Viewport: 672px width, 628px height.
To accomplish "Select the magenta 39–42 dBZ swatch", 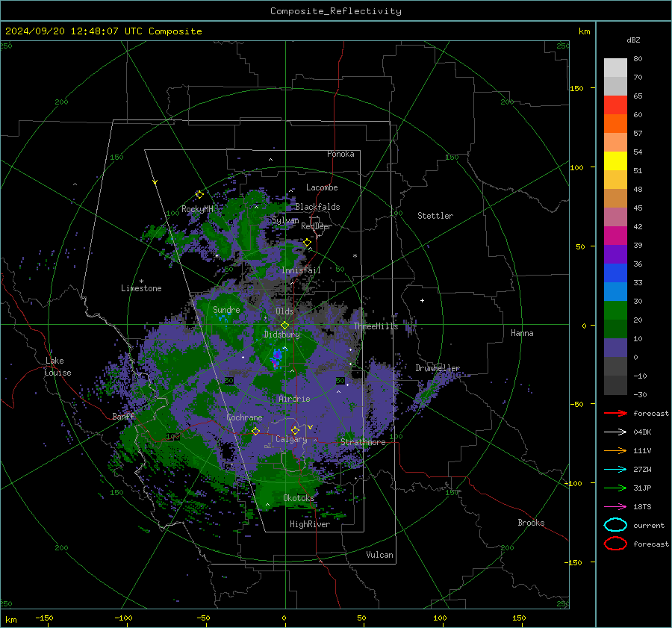I will (x=615, y=236).
